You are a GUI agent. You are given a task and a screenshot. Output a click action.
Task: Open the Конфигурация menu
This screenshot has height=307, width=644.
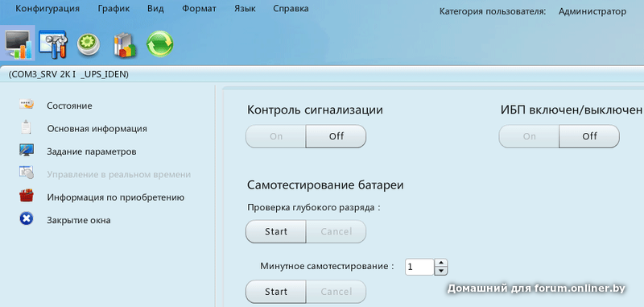pos(47,9)
